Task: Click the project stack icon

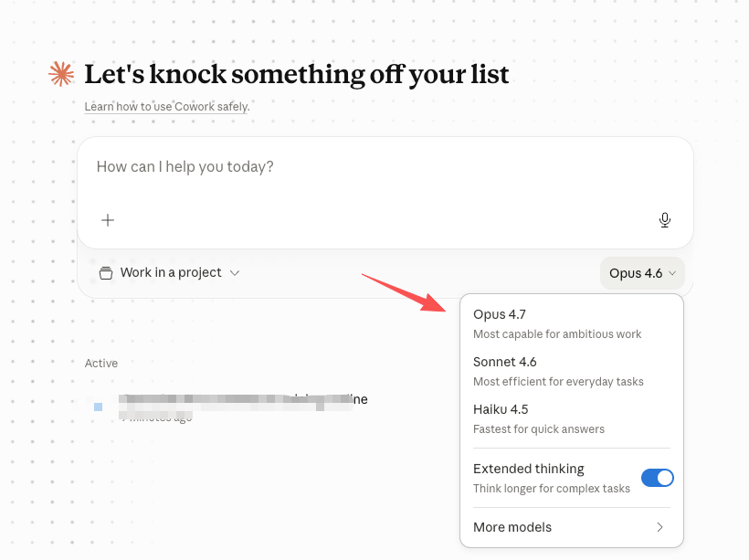Action: (x=106, y=273)
